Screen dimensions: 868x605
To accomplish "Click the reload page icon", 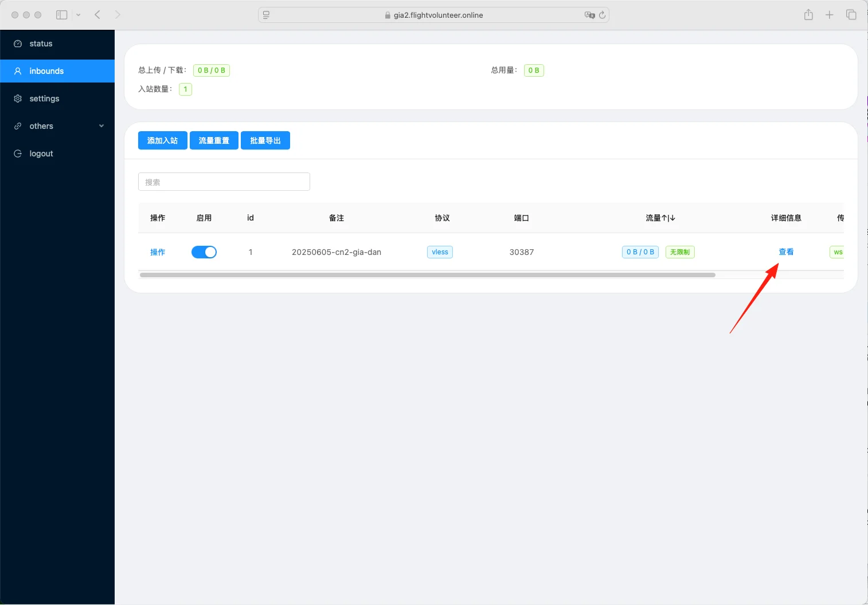I will [x=602, y=15].
